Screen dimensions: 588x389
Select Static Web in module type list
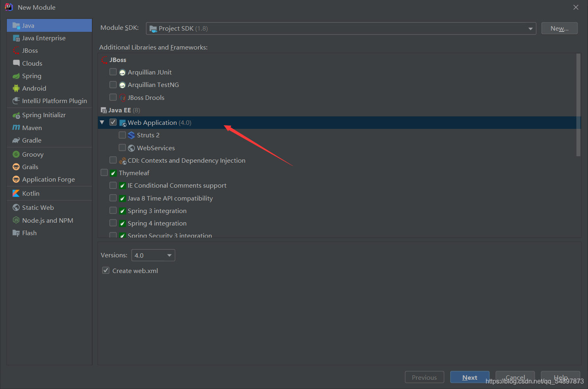[x=49, y=207]
